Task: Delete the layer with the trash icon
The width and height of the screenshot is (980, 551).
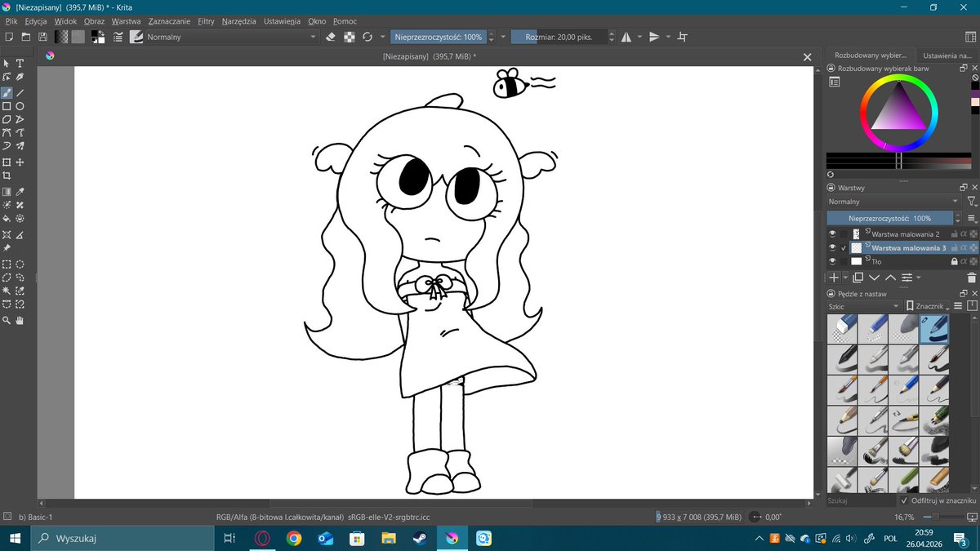Action: tap(972, 278)
